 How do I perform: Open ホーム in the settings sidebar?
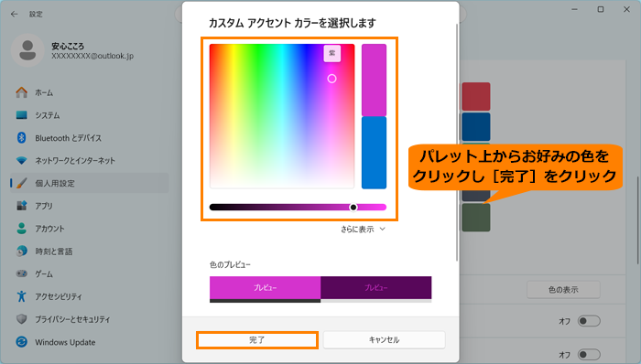(x=44, y=92)
